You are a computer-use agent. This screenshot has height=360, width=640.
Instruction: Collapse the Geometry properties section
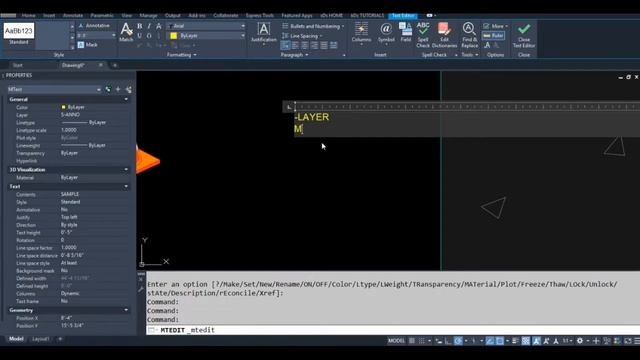pos(126,310)
